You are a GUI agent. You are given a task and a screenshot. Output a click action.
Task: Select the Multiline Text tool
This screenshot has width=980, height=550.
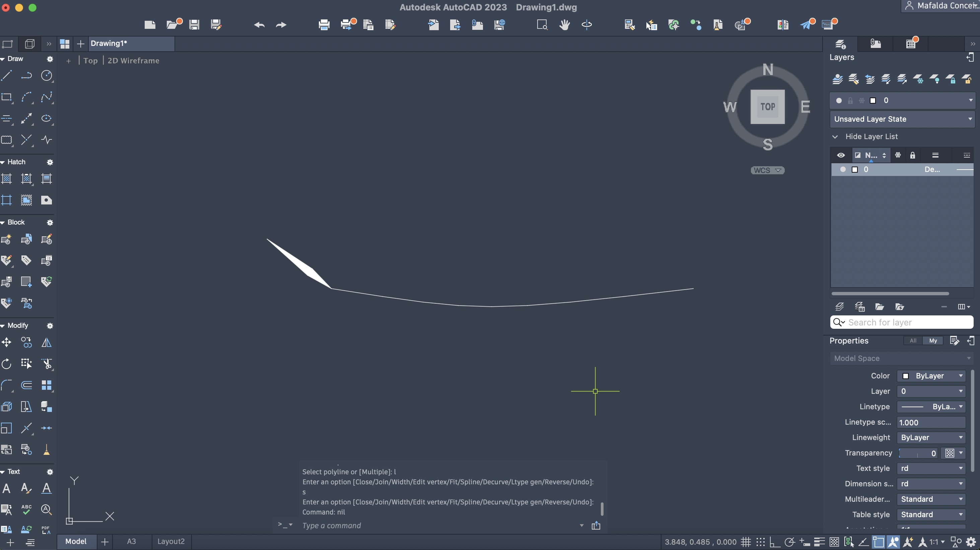point(6,488)
